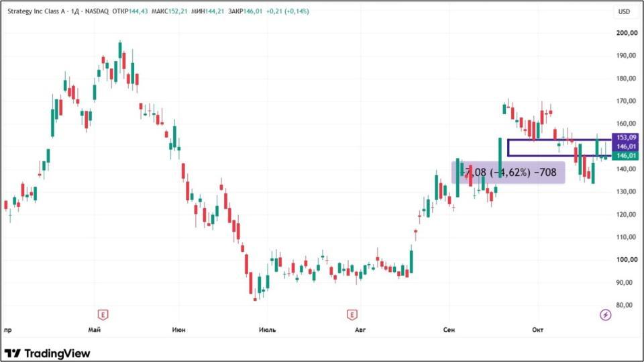This screenshot has height=362, width=644.
Task: Click the 'Авг' date label on time axis
Action: coord(360,330)
